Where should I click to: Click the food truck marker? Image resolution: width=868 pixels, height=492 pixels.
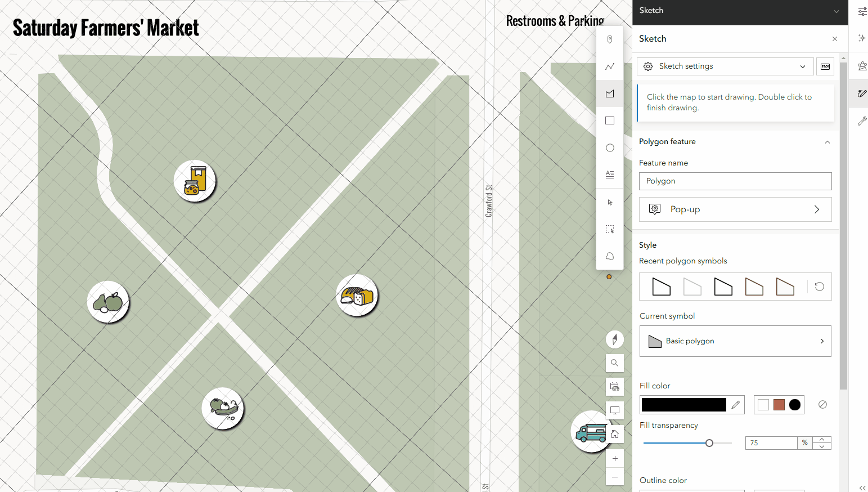(x=591, y=432)
